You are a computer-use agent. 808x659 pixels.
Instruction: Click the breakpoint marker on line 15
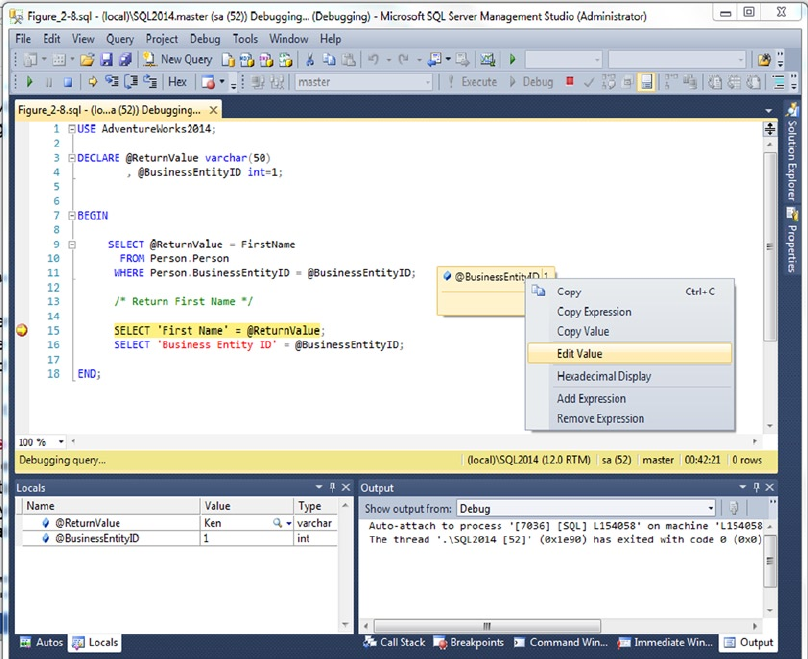pyautogui.click(x=22, y=330)
